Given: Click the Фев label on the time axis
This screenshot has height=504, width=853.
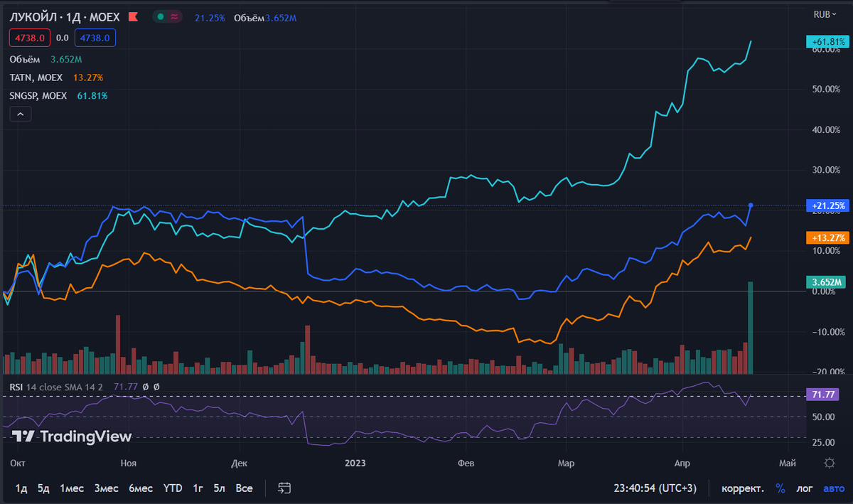Looking at the screenshot, I should pyautogui.click(x=466, y=463).
